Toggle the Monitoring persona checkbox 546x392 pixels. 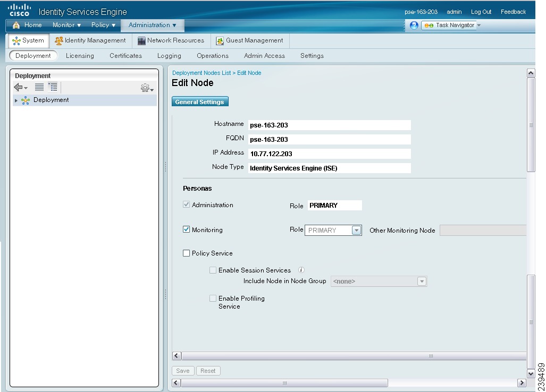(186, 229)
